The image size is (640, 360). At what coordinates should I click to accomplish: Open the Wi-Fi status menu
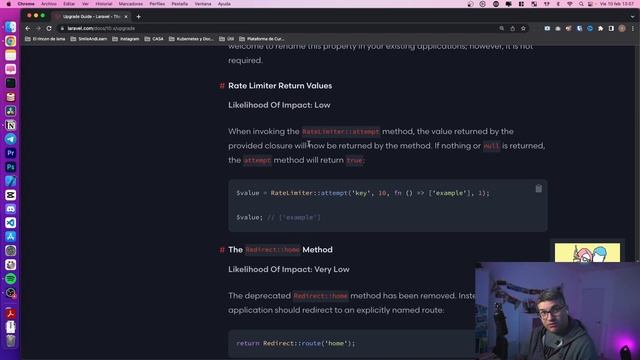(x=570, y=4)
